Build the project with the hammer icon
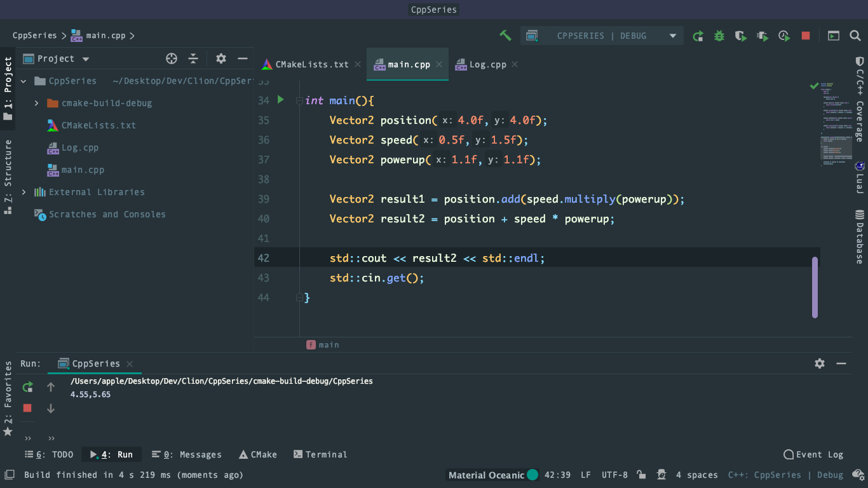 [505, 36]
